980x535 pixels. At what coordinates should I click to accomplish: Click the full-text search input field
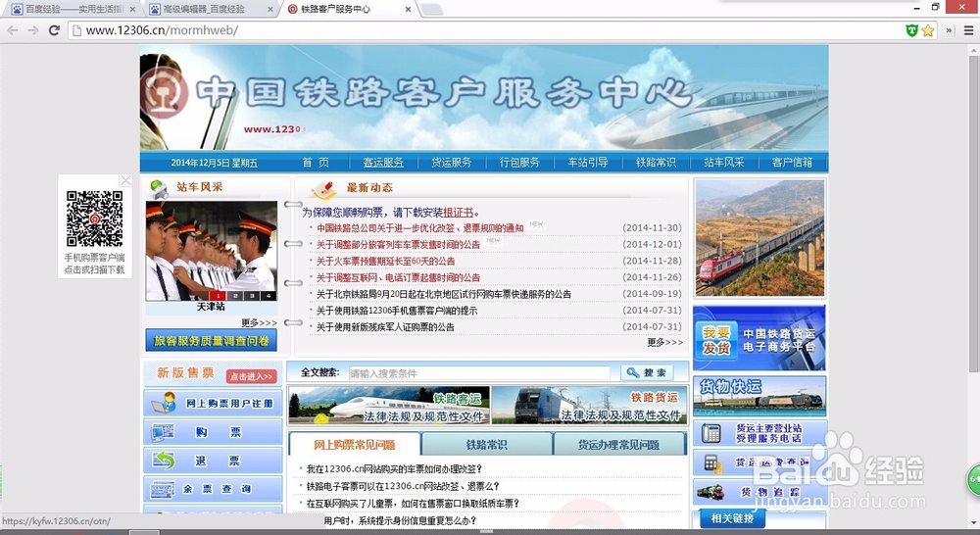(x=479, y=373)
